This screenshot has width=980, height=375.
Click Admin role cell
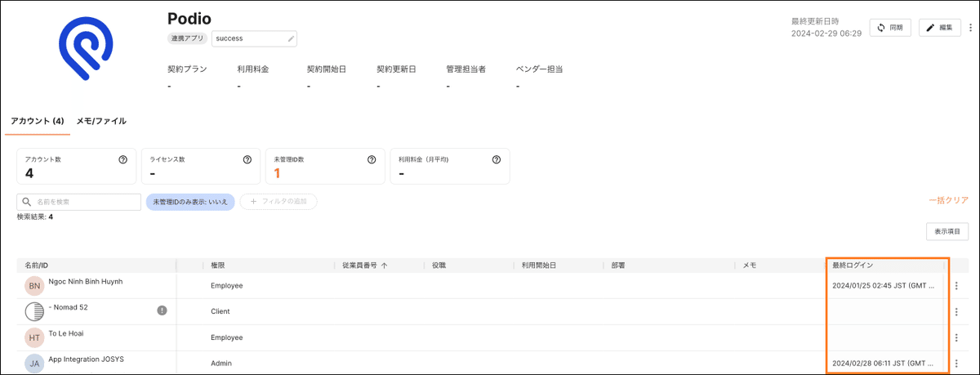[x=221, y=364]
